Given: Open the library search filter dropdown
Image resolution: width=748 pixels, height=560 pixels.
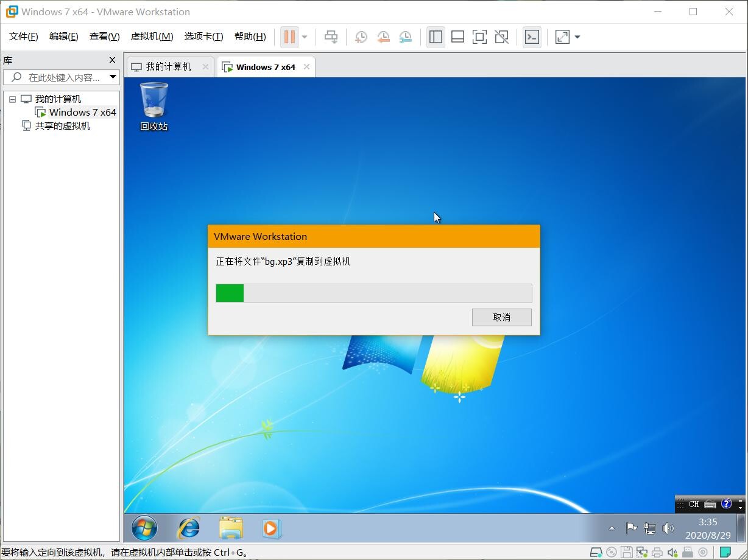Looking at the screenshot, I should pos(113,77).
